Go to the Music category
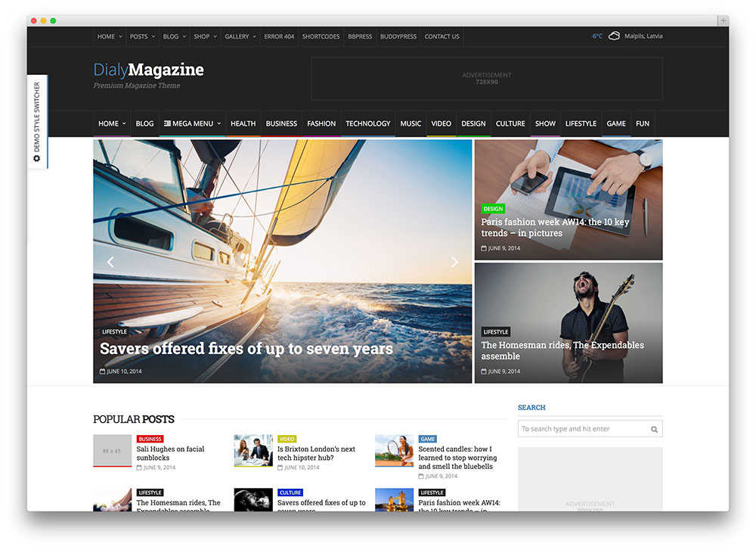 coord(411,123)
